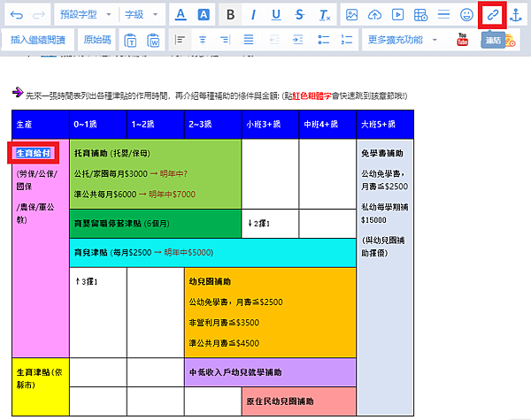Click the 1~2歲 header cell
Image resolution: width=531 pixels, height=420 pixels.
tap(156, 124)
